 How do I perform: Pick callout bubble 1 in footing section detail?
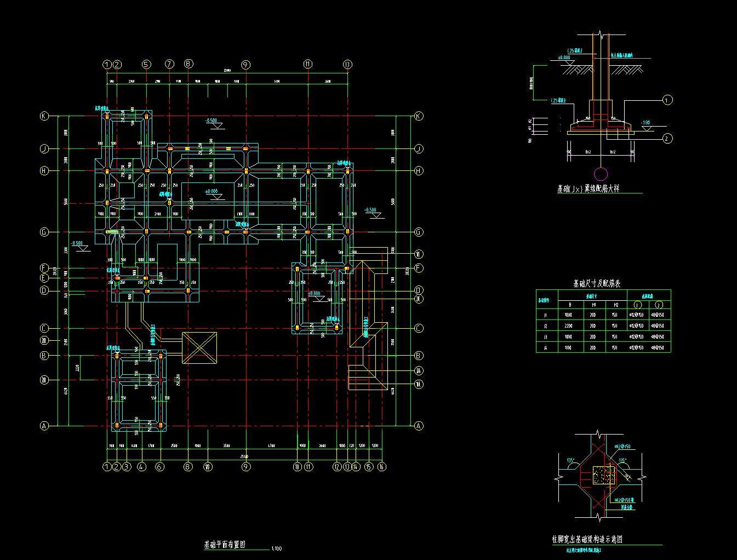coord(667,100)
